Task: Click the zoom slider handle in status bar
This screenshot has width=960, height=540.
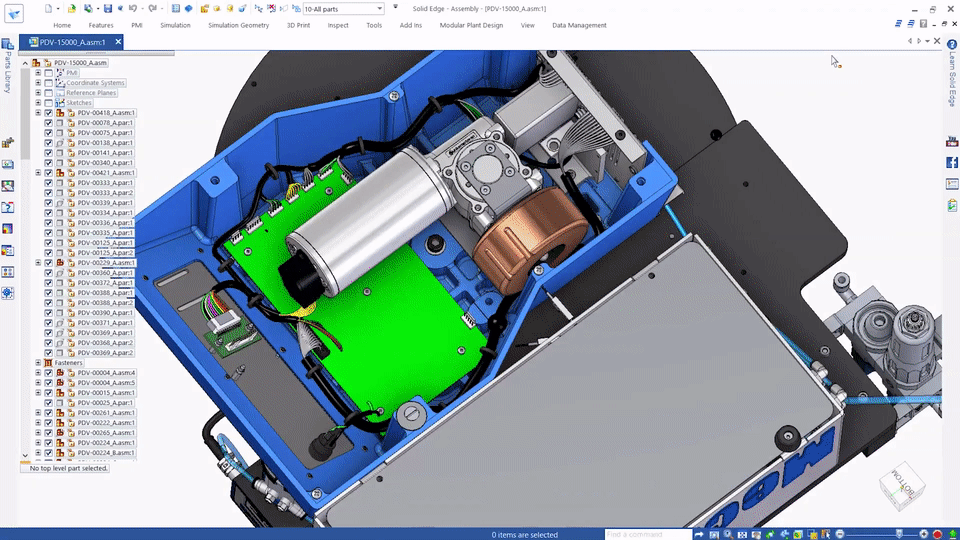Action: 899,534
